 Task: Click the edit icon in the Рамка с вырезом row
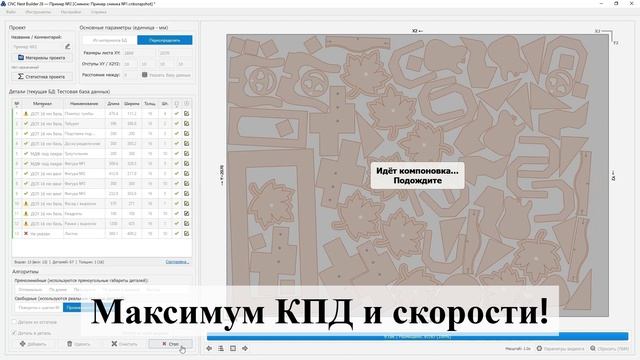click(x=187, y=224)
